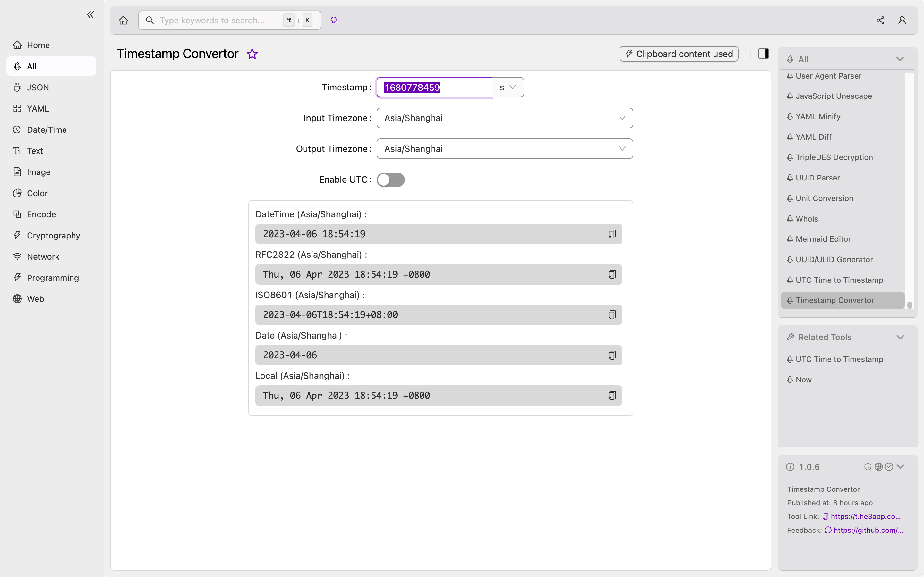Click the home navigation icon
924x577 pixels.
point(123,20)
